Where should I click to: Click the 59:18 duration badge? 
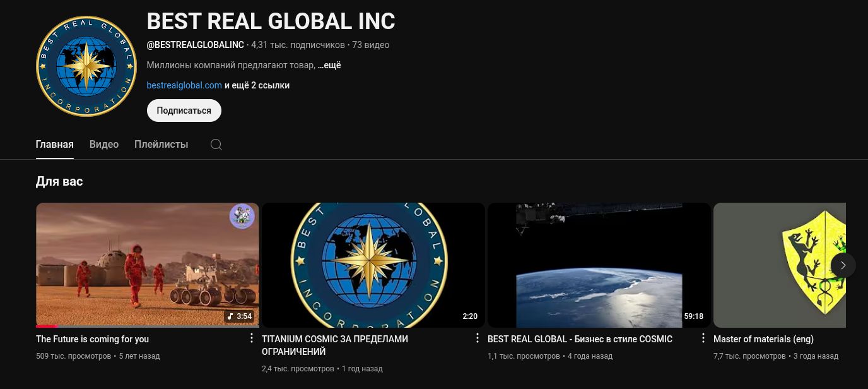694,316
